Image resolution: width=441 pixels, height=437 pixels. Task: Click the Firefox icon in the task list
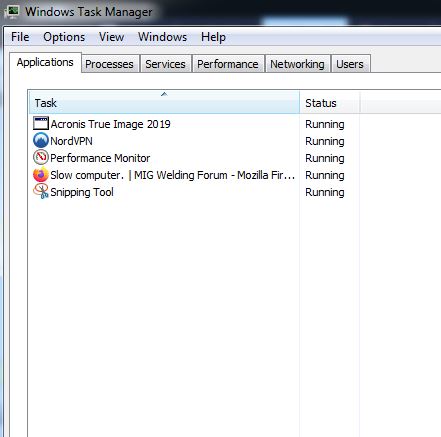41,175
